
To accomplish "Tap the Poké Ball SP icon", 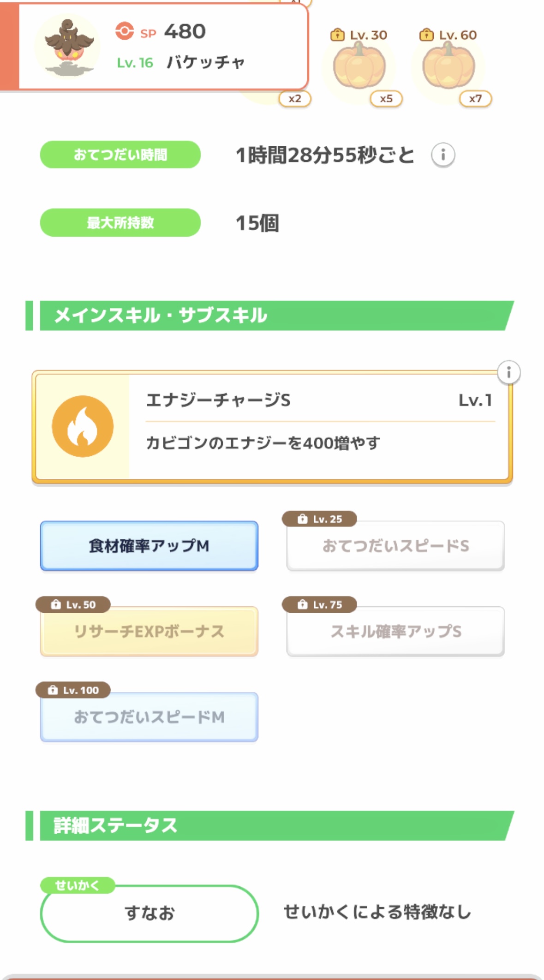I will point(124,31).
